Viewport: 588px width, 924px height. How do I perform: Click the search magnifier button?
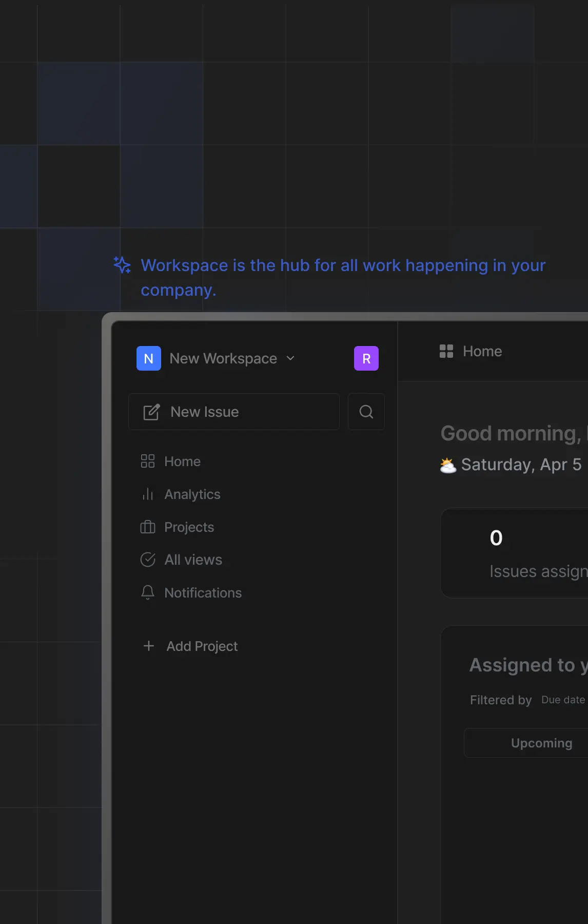[366, 412]
